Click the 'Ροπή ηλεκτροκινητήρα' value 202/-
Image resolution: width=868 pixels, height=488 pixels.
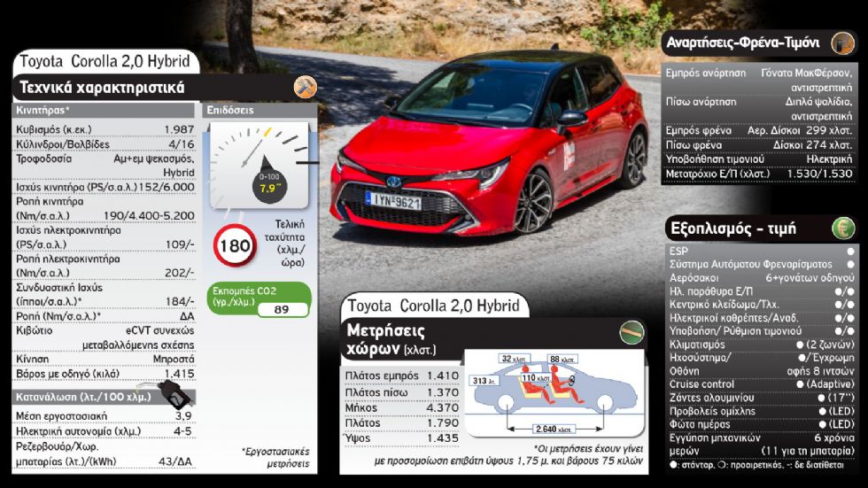[179, 273]
